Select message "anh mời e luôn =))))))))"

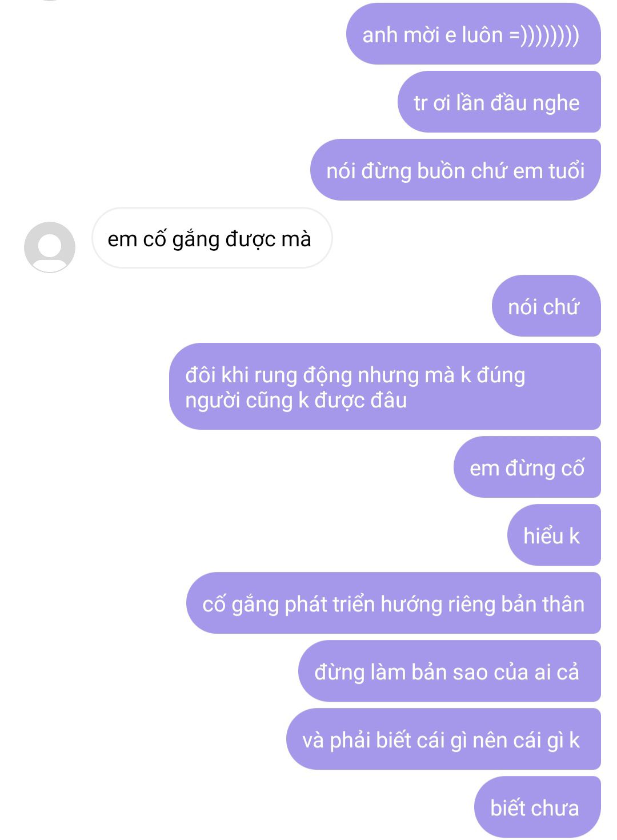pos(474,34)
